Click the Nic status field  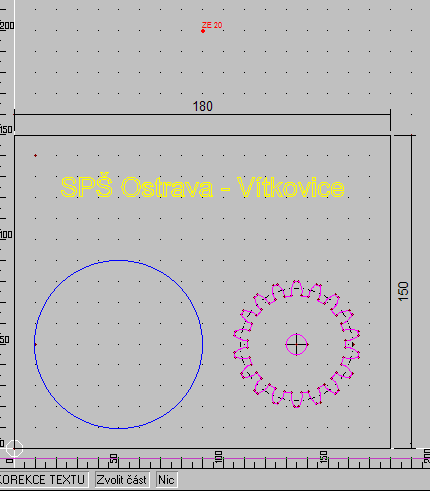(x=166, y=480)
